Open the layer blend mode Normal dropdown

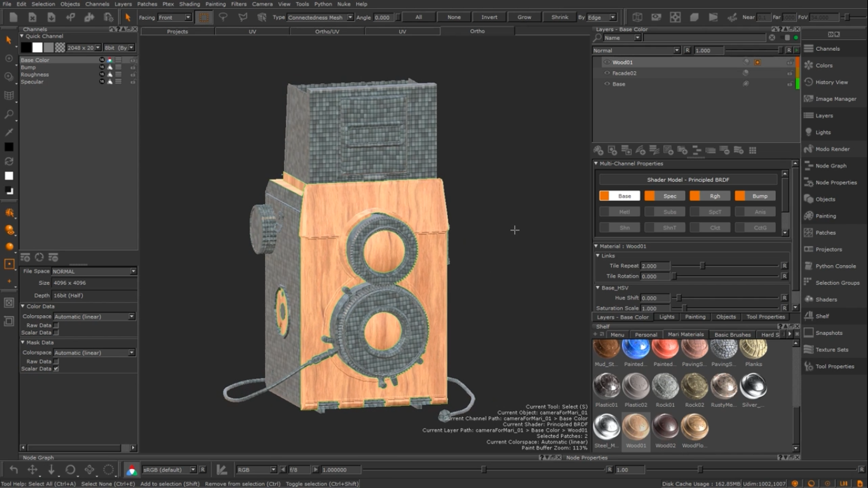coord(636,50)
